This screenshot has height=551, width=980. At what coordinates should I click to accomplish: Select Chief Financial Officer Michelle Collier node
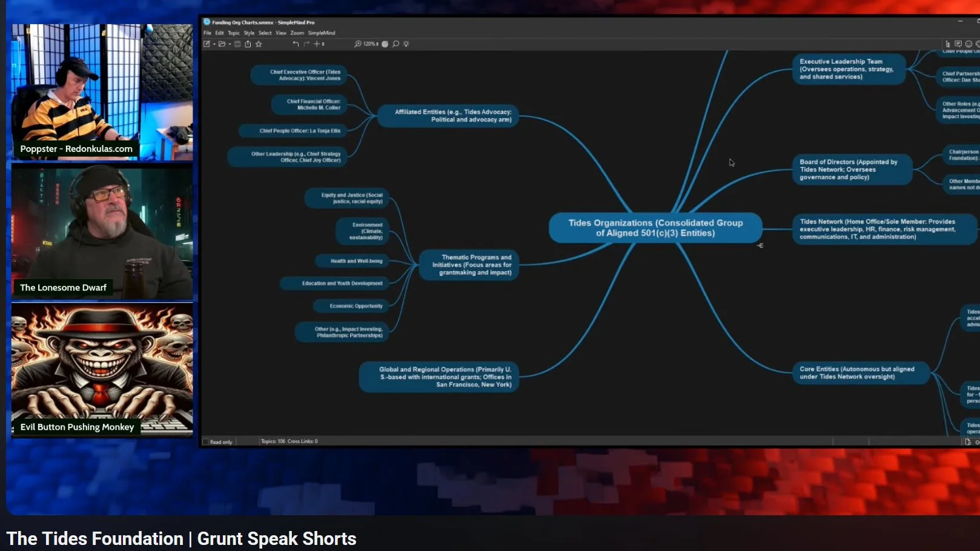308,104
